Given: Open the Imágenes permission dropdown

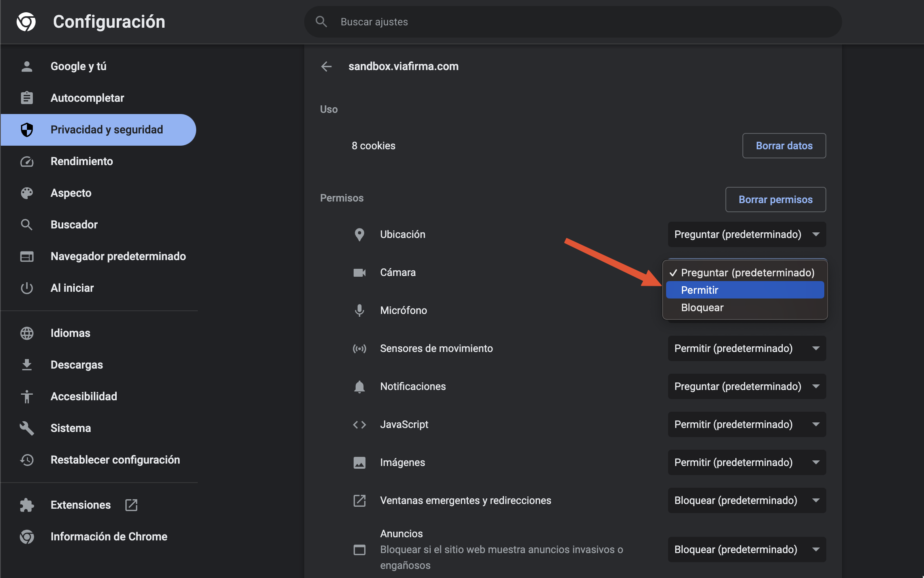Looking at the screenshot, I should 747,462.
